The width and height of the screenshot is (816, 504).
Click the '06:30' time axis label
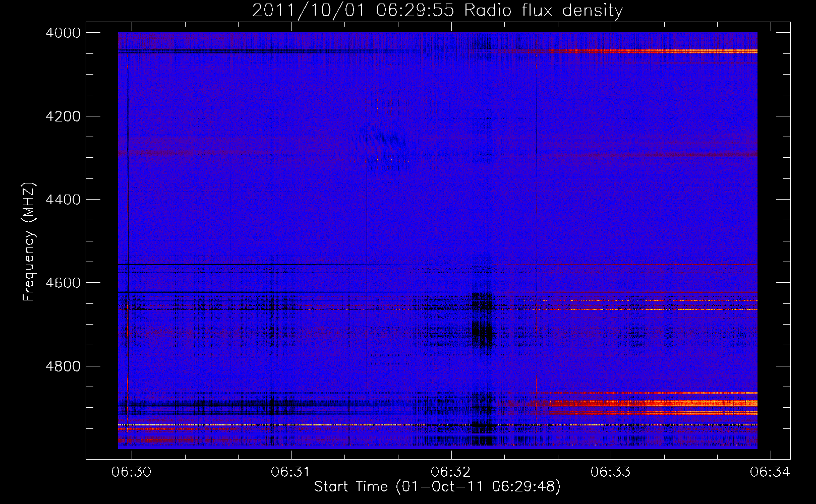pos(132,472)
